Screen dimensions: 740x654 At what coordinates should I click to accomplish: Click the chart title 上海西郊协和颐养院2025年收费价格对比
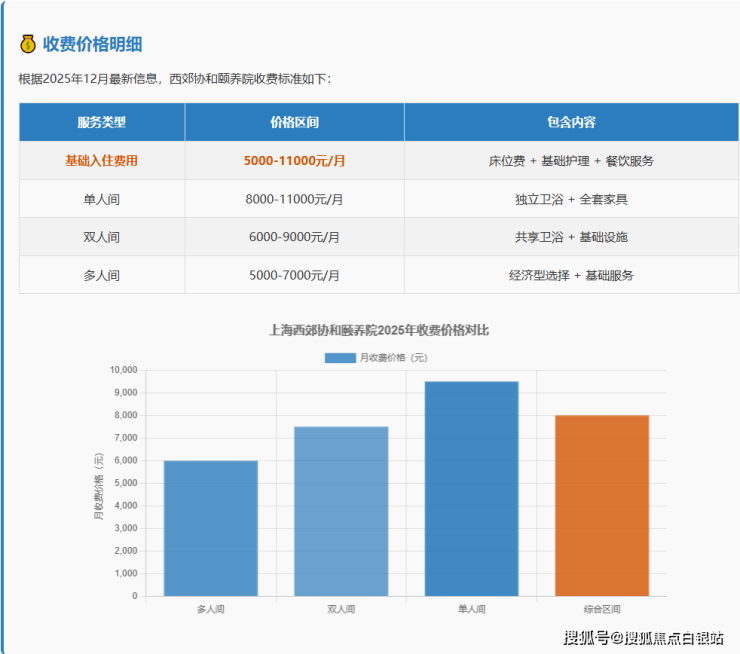point(379,330)
